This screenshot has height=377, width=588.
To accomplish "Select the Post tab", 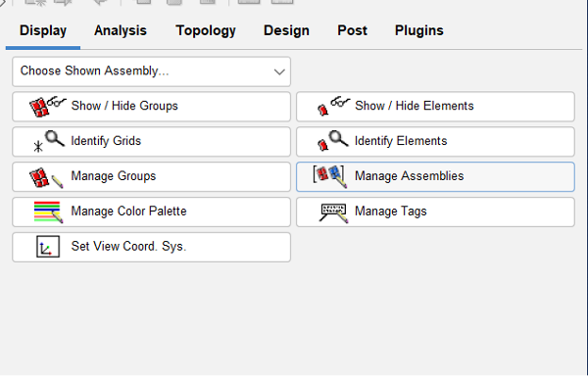I will click(x=352, y=30).
